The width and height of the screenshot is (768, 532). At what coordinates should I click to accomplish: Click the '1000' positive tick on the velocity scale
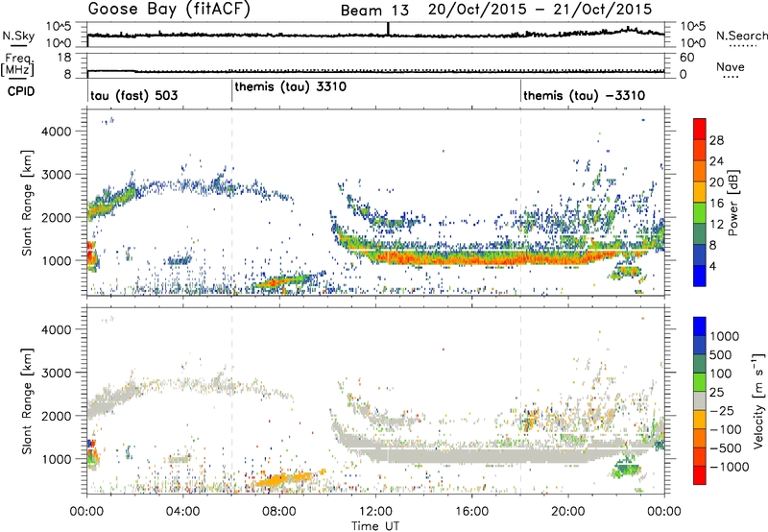[x=725, y=336]
